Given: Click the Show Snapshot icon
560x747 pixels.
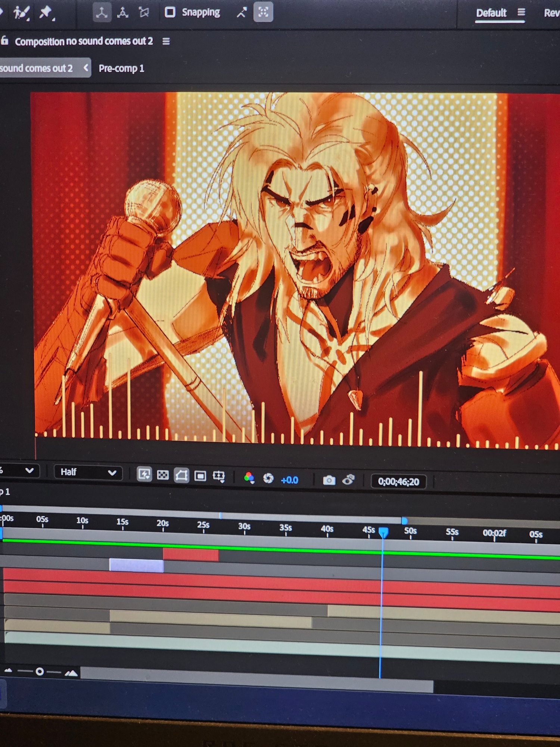Looking at the screenshot, I should click(348, 480).
